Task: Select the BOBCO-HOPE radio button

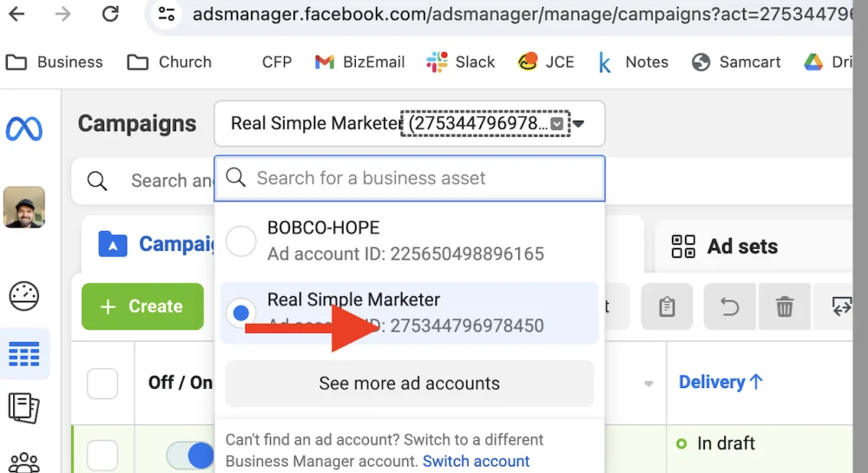Action: tap(240, 241)
